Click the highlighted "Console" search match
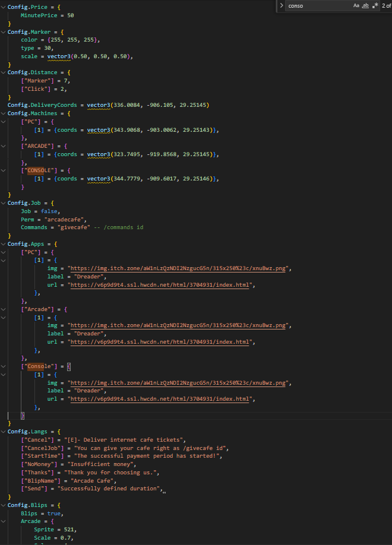The image size is (392, 545). 37,366
